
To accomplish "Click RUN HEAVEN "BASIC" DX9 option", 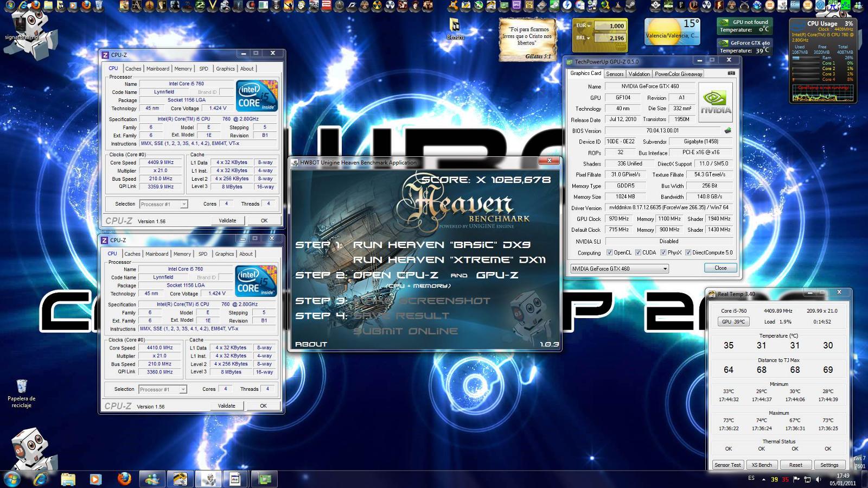I will click(442, 245).
